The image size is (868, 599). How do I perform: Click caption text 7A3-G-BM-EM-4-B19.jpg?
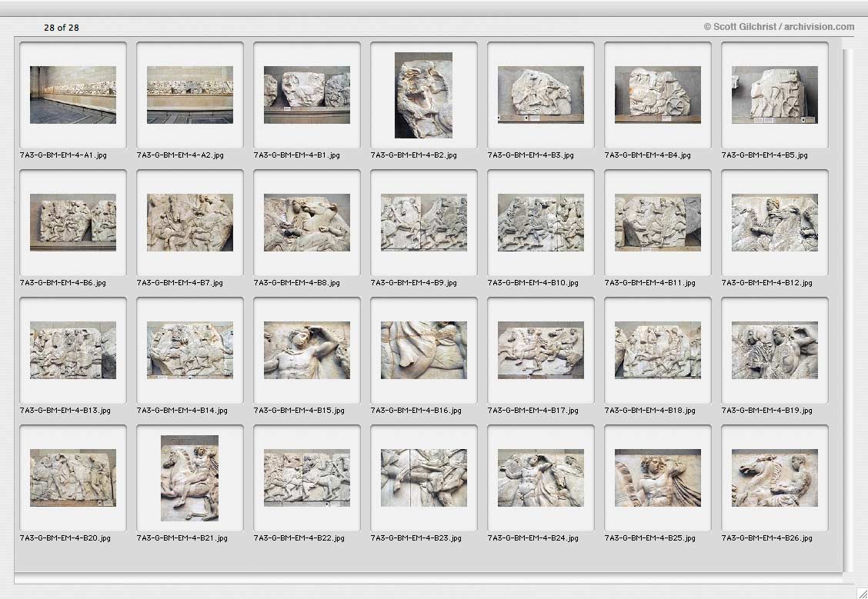pyautogui.click(x=766, y=411)
